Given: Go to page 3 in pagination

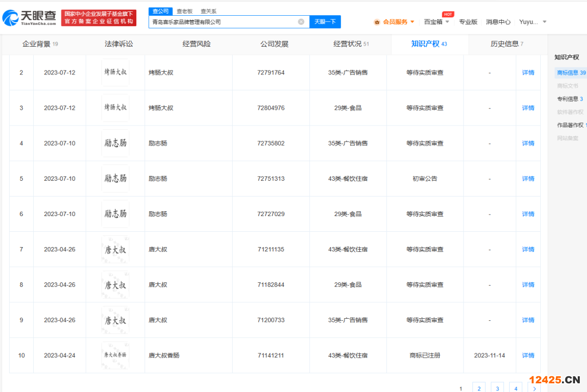Looking at the screenshot, I should point(497,388).
